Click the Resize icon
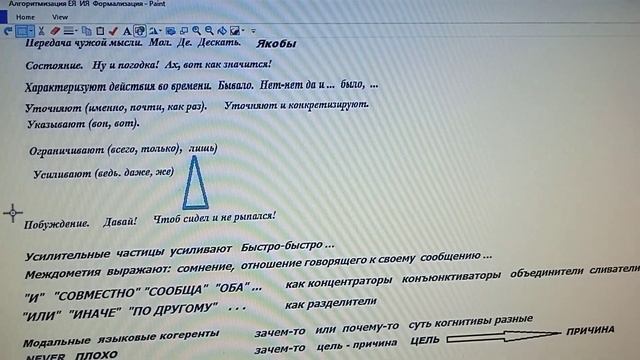This screenshot has height=360, width=640. pos(184,31)
